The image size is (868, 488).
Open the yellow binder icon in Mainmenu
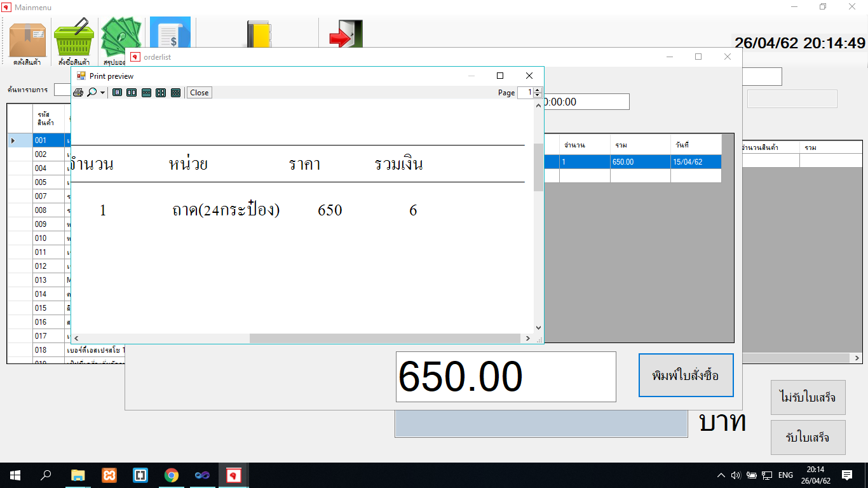point(259,35)
